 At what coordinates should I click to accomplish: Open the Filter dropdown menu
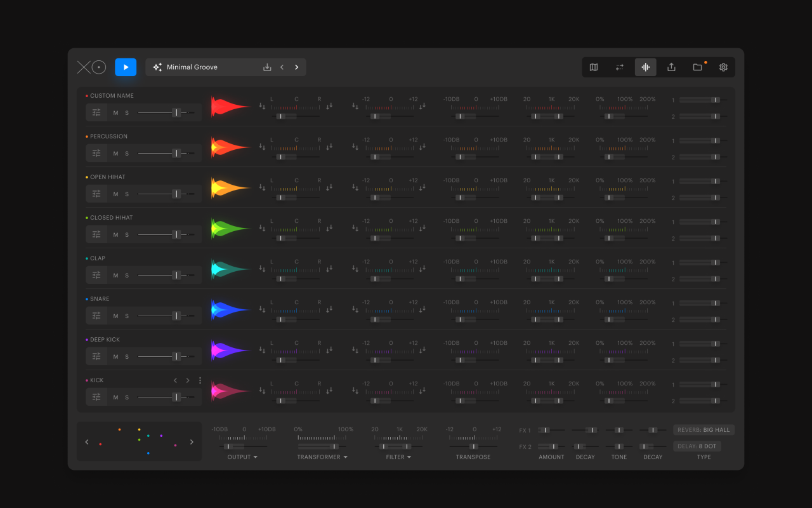tap(399, 457)
